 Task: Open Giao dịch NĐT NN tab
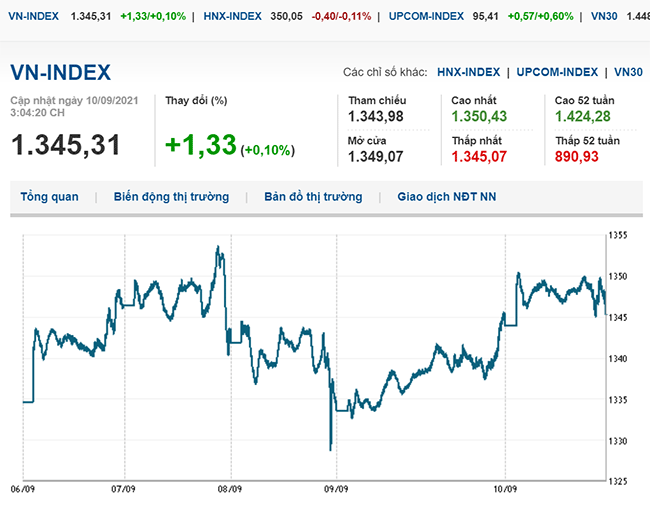(x=446, y=197)
